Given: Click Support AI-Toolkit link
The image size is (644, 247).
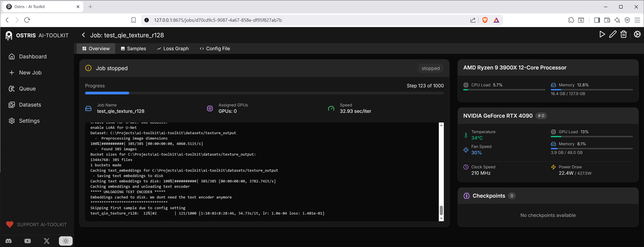Looking at the screenshot, I should 37,225.
